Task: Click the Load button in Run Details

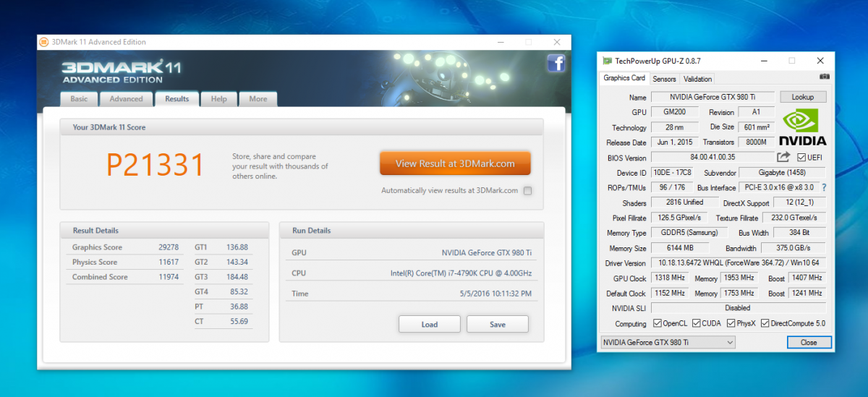Action: [430, 324]
